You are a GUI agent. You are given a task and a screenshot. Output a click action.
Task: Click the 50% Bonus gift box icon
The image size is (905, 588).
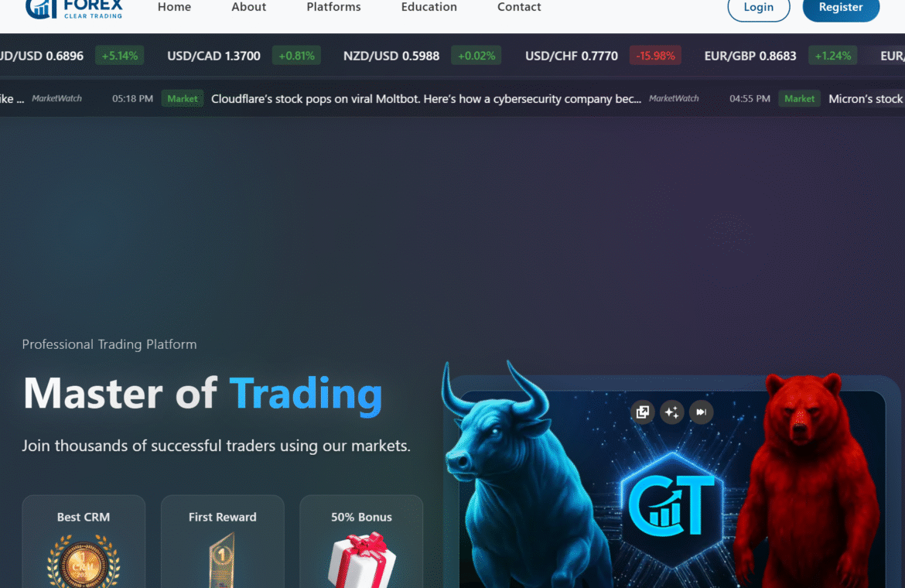362,560
